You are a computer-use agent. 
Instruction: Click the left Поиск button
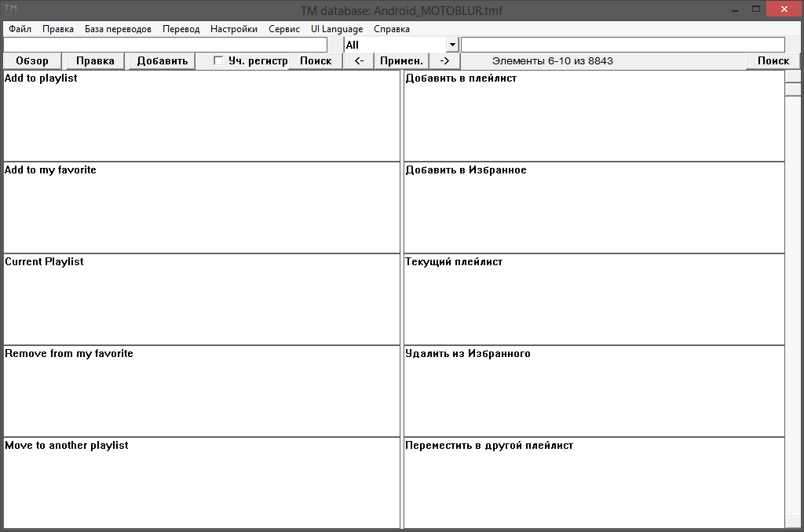click(x=316, y=61)
